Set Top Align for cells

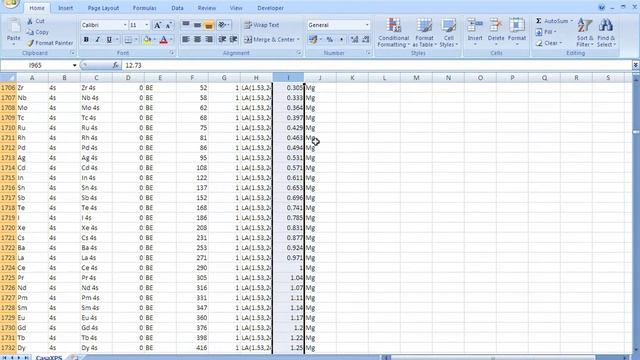click(x=186, y=25)
